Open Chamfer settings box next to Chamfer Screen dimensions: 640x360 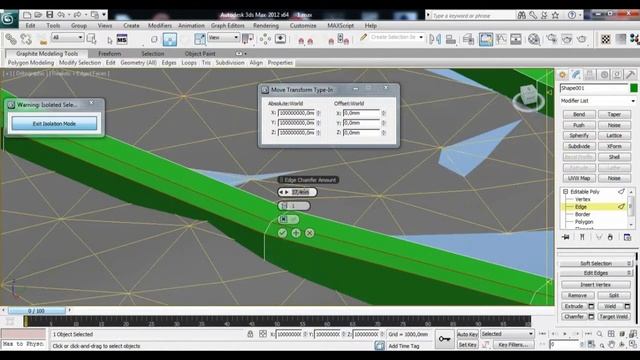tap(591, 317)
